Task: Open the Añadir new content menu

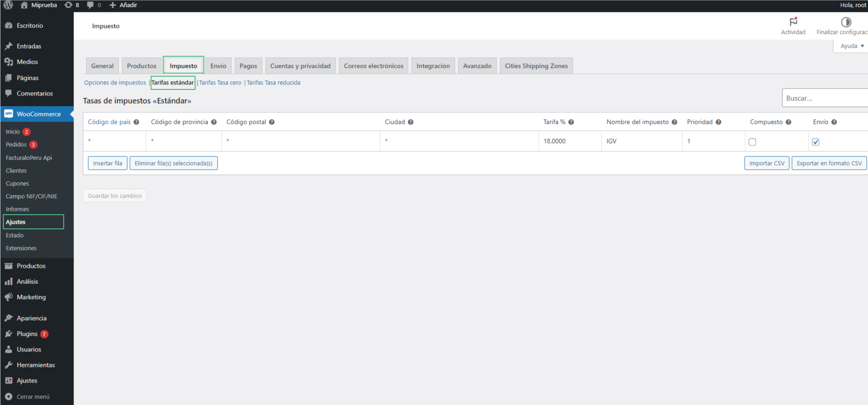Action: 123,5
